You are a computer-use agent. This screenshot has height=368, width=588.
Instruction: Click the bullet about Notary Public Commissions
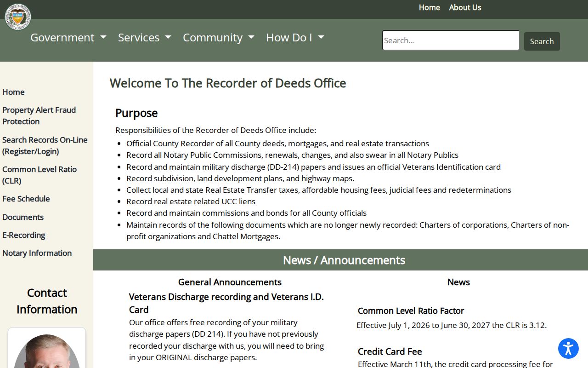point(292,155)
